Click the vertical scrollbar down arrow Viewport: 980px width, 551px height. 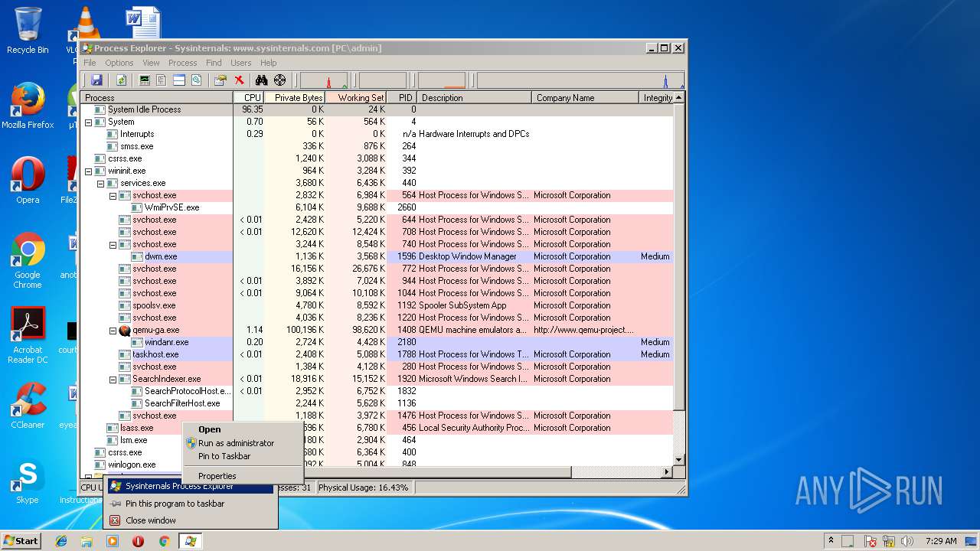pos(678,459)
